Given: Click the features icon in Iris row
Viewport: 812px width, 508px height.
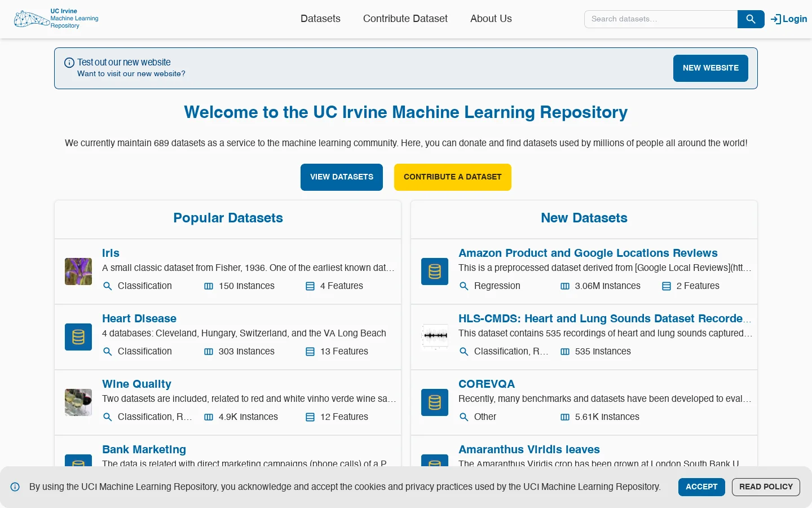Looking at the screenshot, I should point(310,286).
